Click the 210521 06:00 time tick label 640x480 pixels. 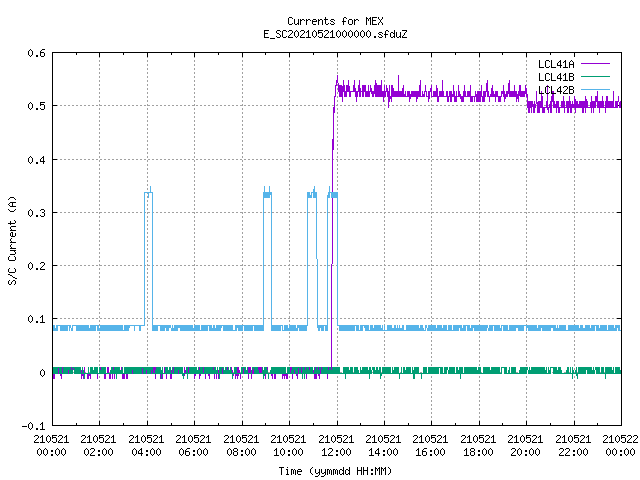(x=193, y=446)
